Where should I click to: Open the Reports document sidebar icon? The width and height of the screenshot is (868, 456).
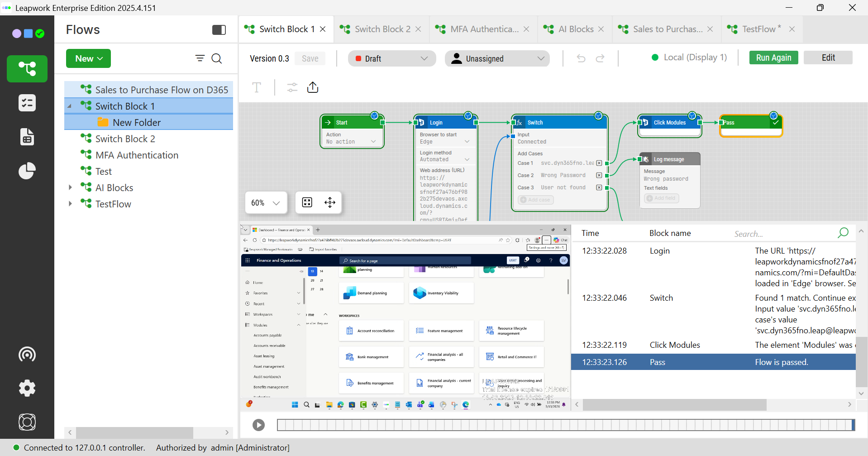(27, 137)
